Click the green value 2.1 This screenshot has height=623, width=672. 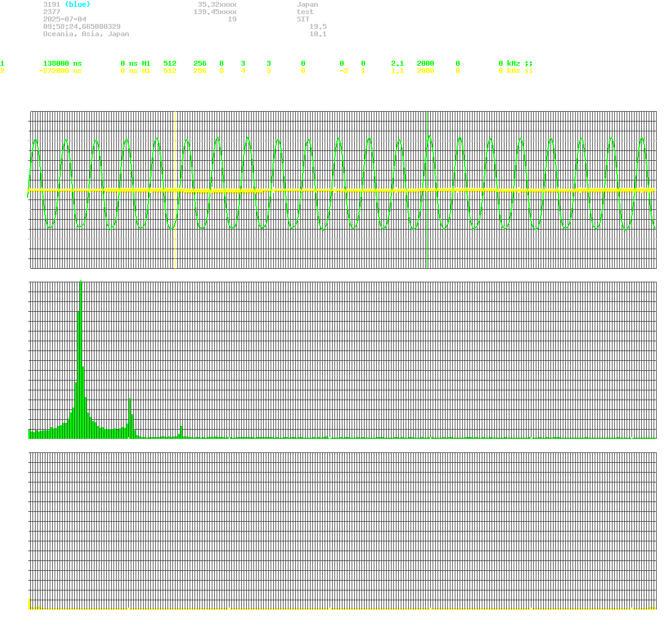click(397, 63)
